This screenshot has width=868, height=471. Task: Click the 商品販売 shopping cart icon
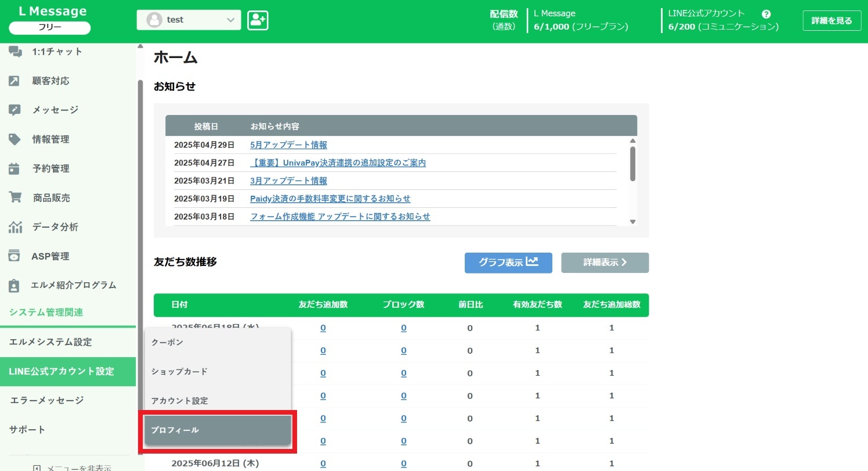(15, 197)
